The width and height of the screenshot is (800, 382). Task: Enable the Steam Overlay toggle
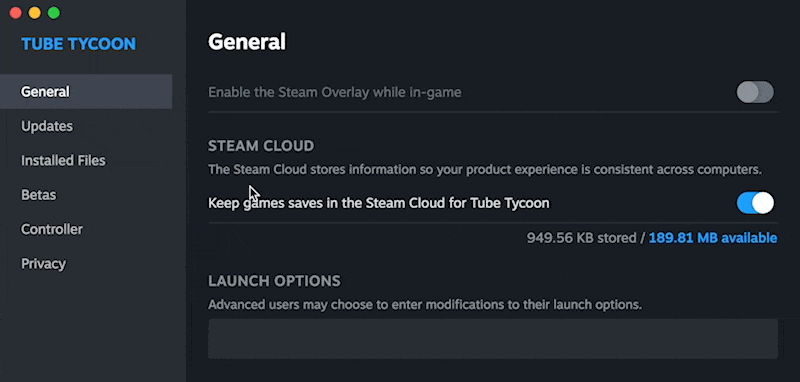755,92
